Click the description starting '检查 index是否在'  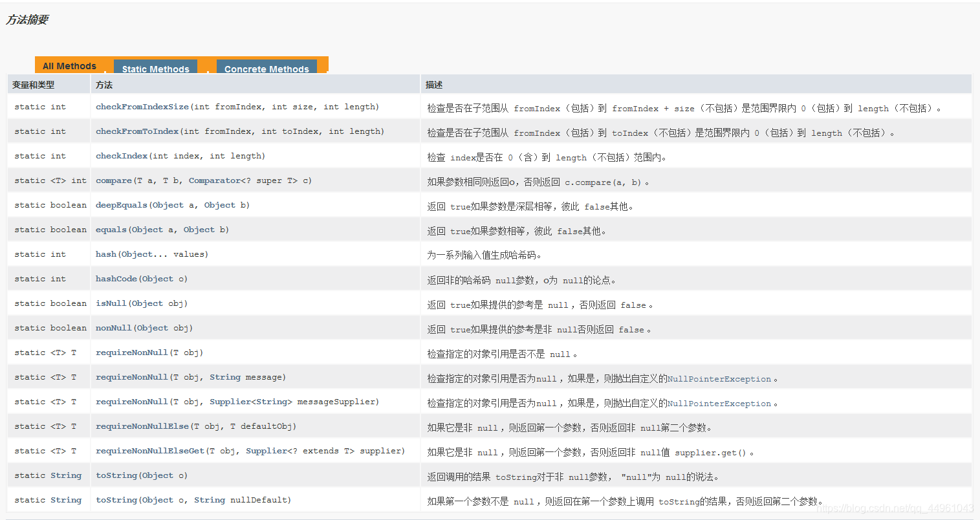[x=547, y=157]
